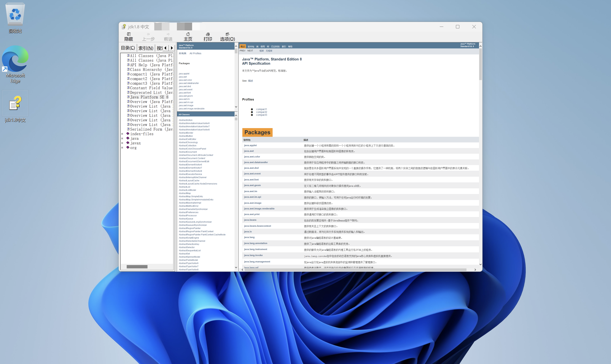Follow the 描述 description link after See:
Viewport: 611px width, 364px height.
[x=250, y=81]
